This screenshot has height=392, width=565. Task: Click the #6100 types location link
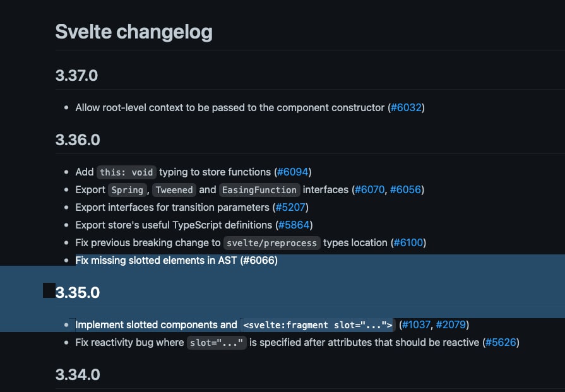408,243
